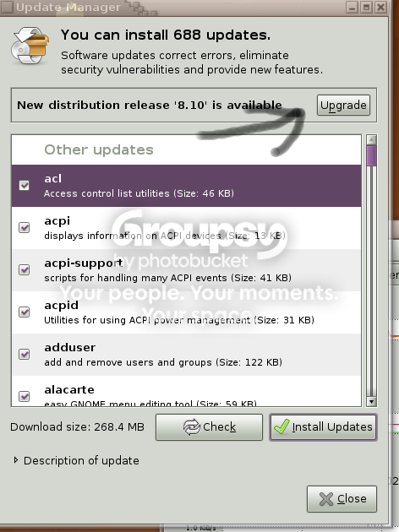The width and height of the screenshot is (399, 532).
Task: Click the Install Updates button
Action: (323, 427)
